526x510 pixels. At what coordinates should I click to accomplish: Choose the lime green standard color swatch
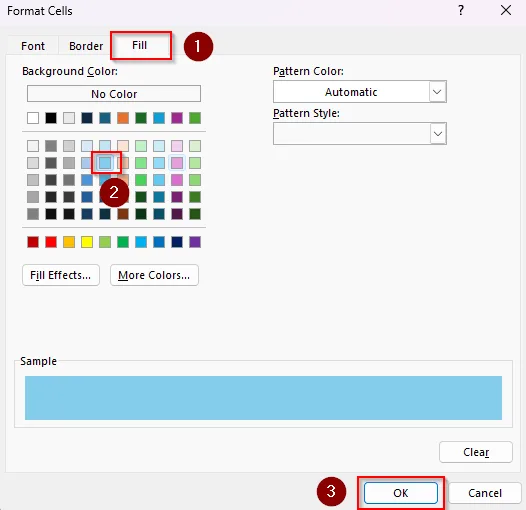[105, 242]
